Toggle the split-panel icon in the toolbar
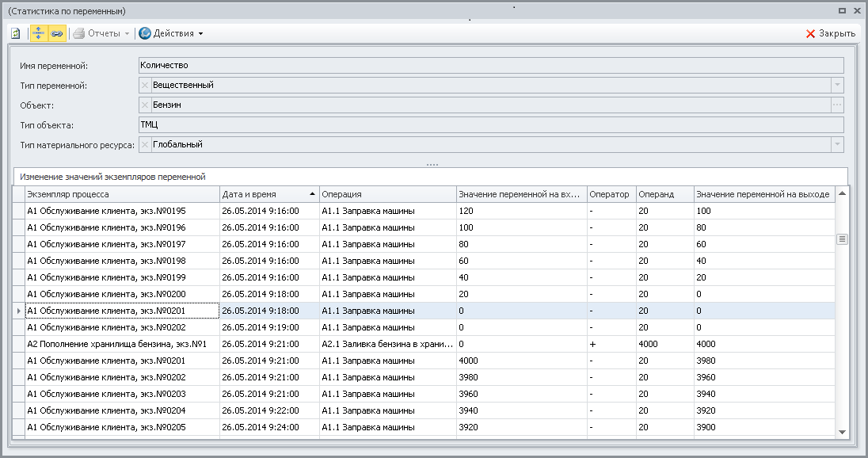This screenshot has width=868, height=458. 38,33
